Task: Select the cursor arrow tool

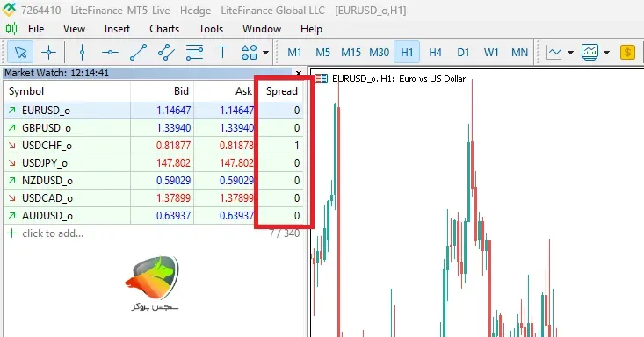Action: (x=20, y=52)
